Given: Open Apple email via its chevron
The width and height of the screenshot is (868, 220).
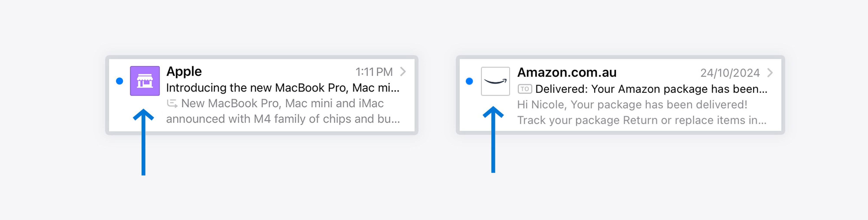Looking at the screenshot, I should tap(403, 71).
